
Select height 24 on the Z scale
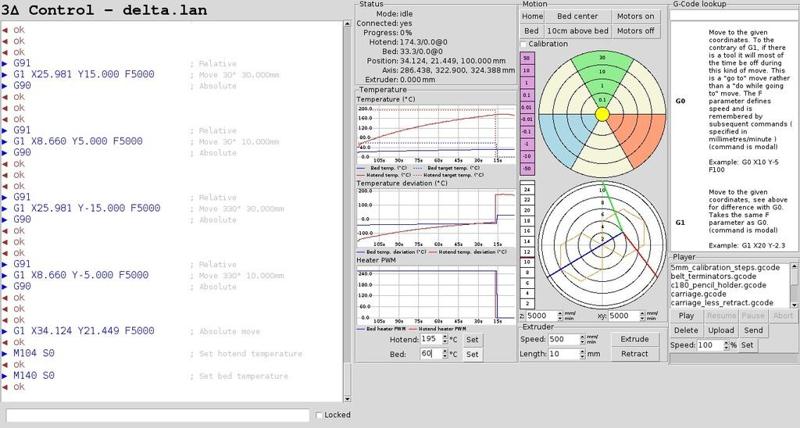[528, 188]
